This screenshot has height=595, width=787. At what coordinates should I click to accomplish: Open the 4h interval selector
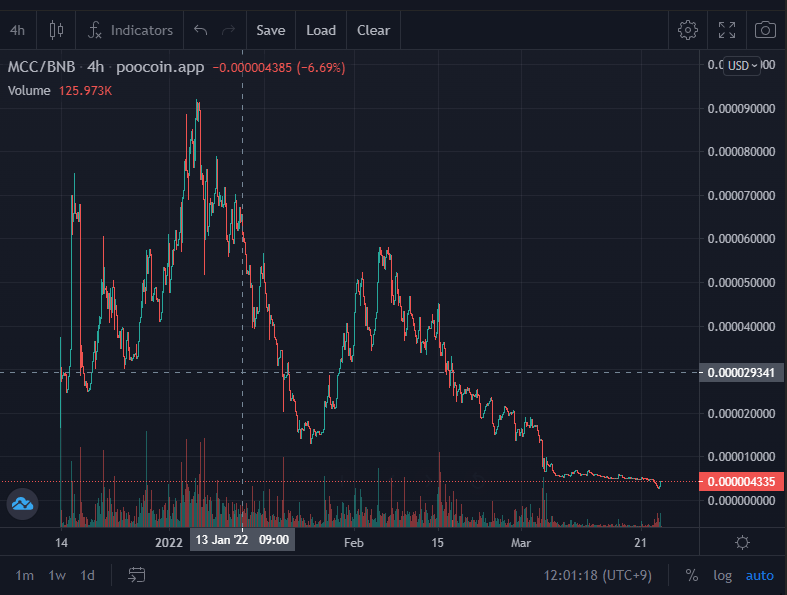pos(18,30)
